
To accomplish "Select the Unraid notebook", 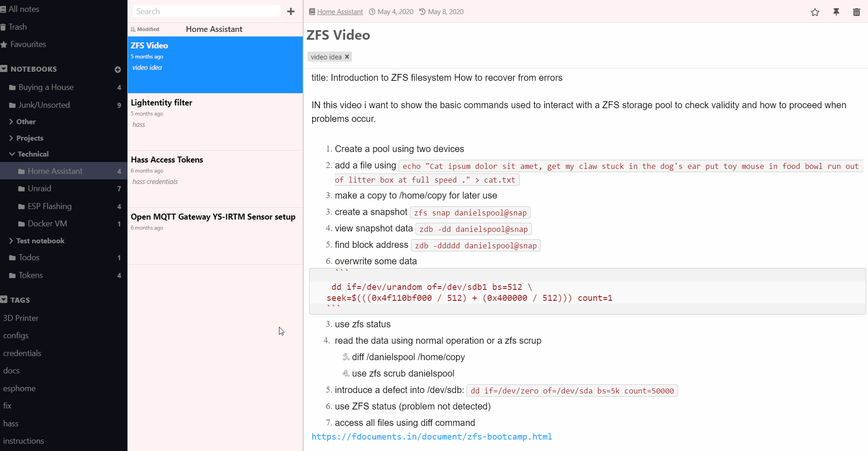I will [39, 189].
